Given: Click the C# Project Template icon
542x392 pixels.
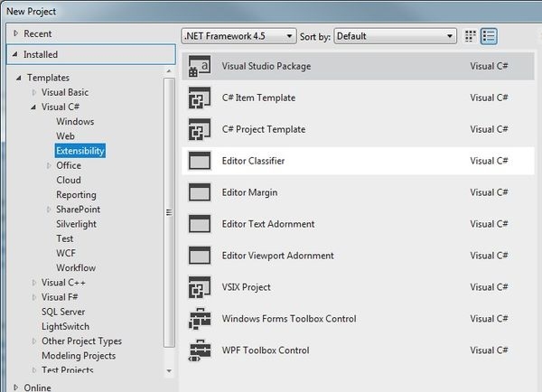Looking at the screenshot, I should click(x=199, y=129).
